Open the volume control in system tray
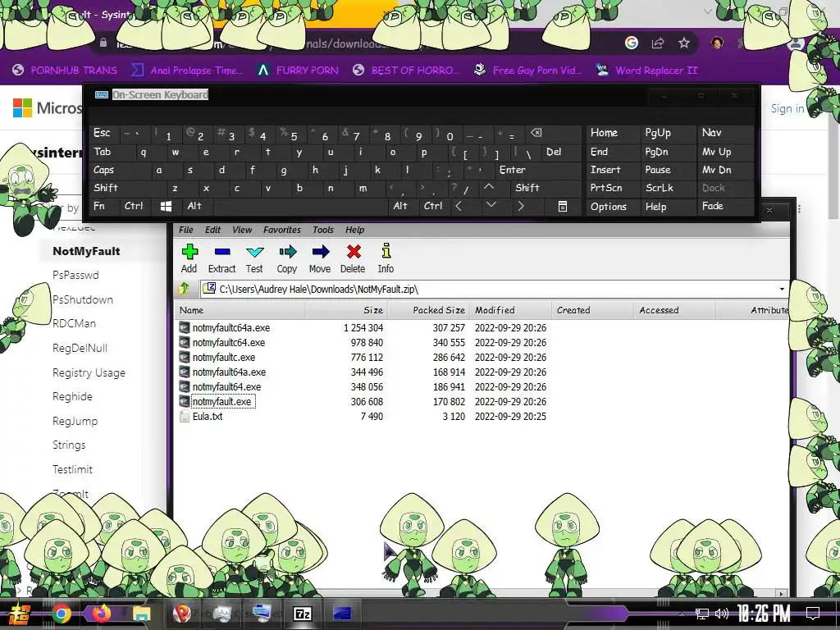The width and height of the screenshot is (840, 630). point(722,614)
